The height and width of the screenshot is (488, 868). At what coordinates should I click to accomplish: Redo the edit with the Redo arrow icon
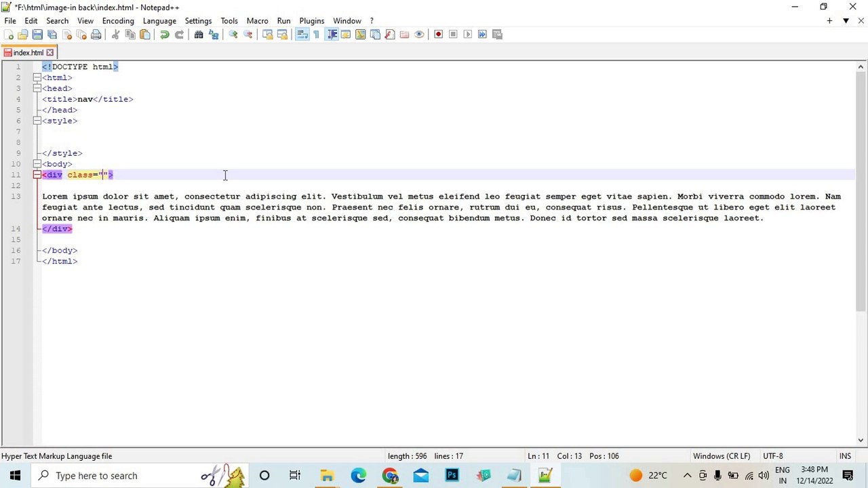pyautogui.click(x=179, y=35)
